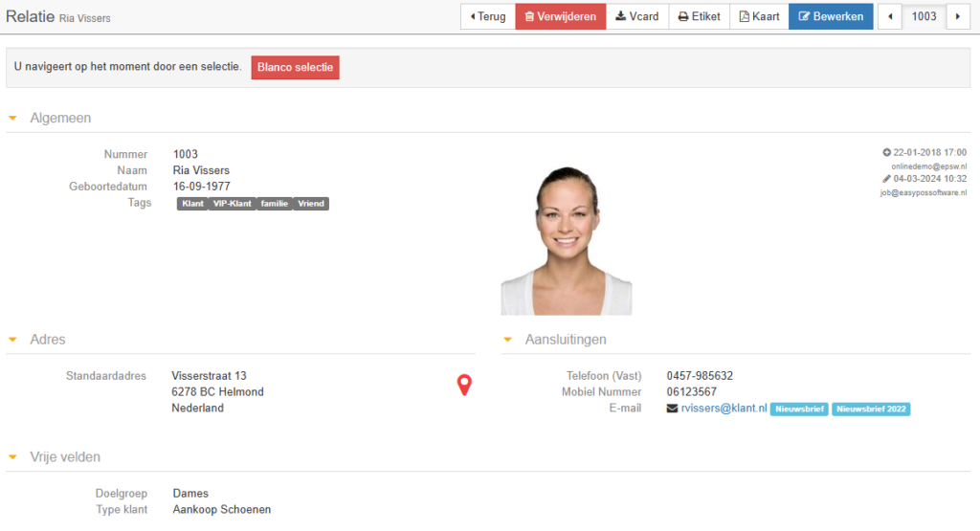This screenshot has width=980, height=531.
Task: Select the Doelgroep value Dames
Action: [190, 494]
